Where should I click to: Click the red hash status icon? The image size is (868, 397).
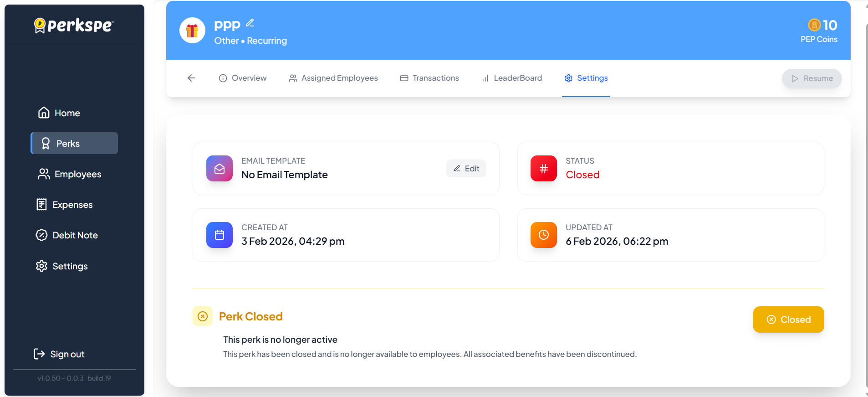pos(543,169)
